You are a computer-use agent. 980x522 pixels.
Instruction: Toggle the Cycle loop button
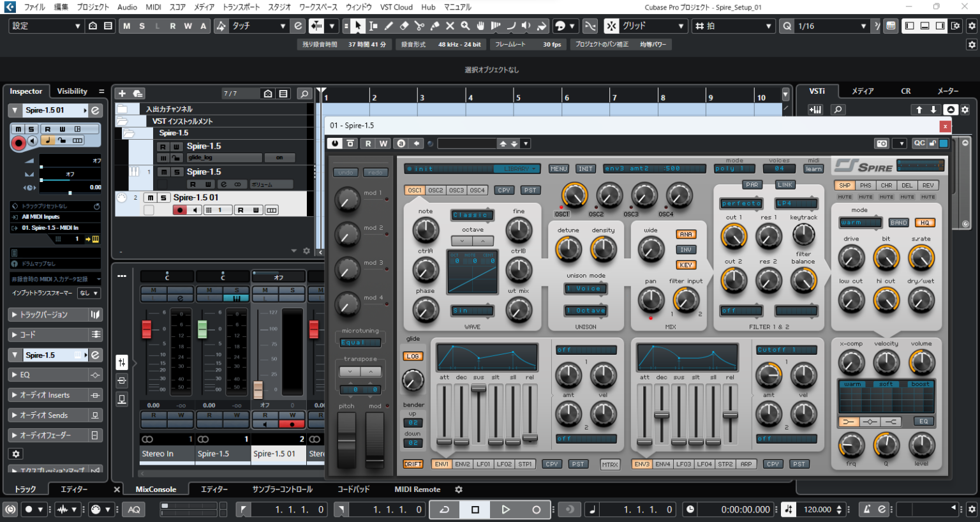pyautogui.click(x=444, y=509)
